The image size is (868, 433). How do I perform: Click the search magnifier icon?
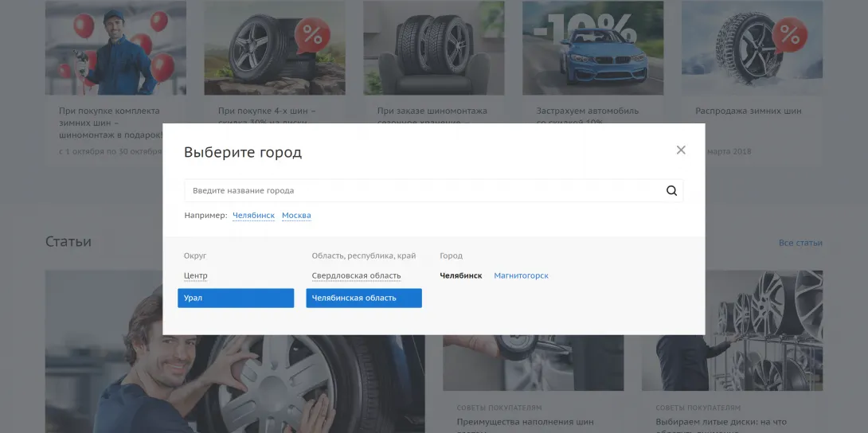(671, 191)
